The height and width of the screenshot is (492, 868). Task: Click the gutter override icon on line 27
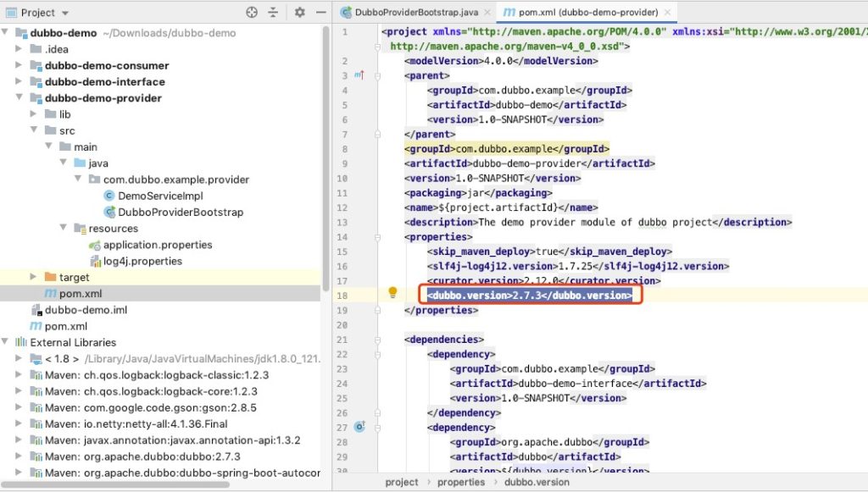359,427
